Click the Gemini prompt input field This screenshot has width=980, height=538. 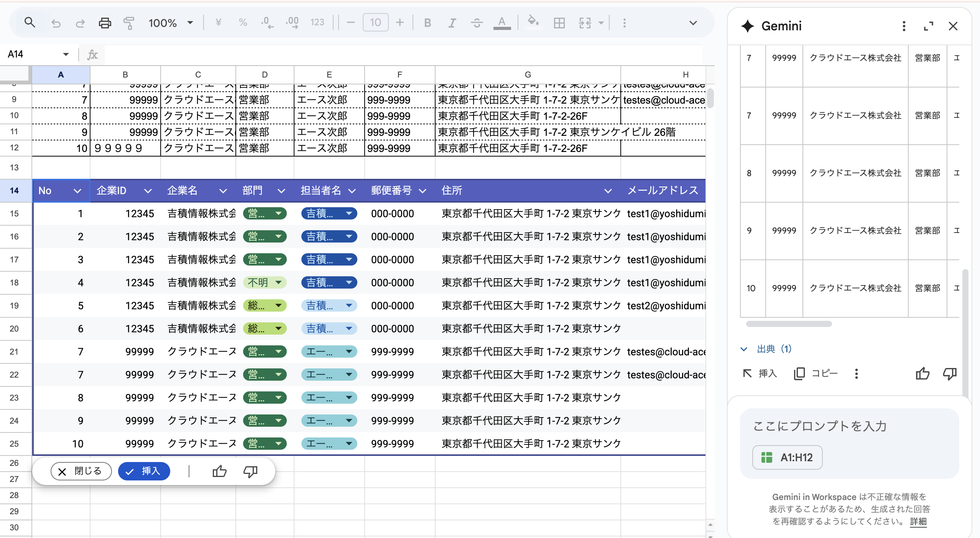tap(821, 426)
